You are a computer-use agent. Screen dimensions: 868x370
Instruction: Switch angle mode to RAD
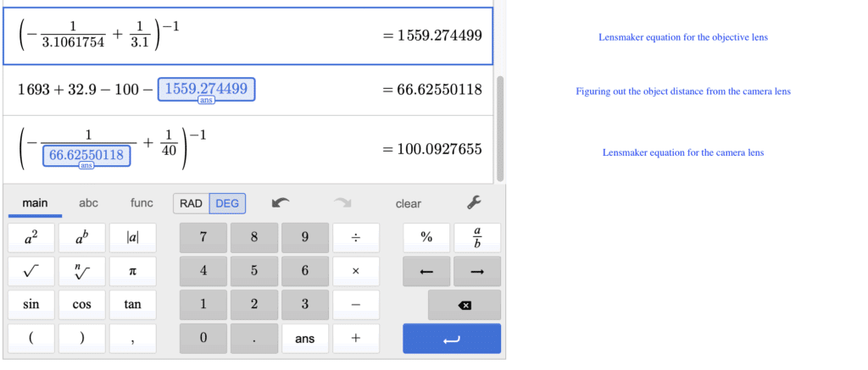click(191, 203)
